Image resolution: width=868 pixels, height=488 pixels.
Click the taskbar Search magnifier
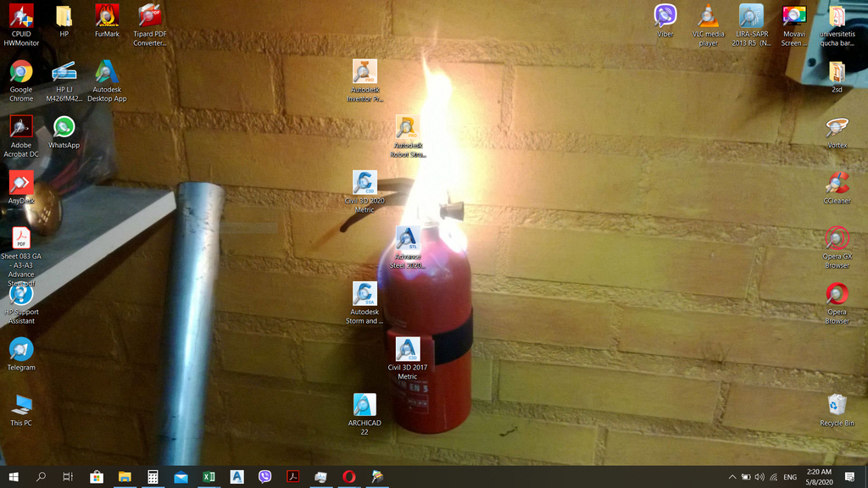[x=41, y=476]
